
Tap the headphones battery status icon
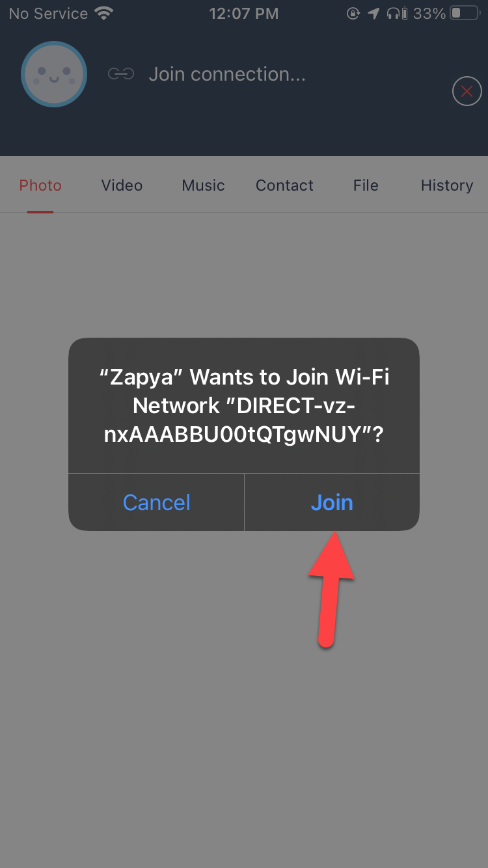click(x=397, y=14)
